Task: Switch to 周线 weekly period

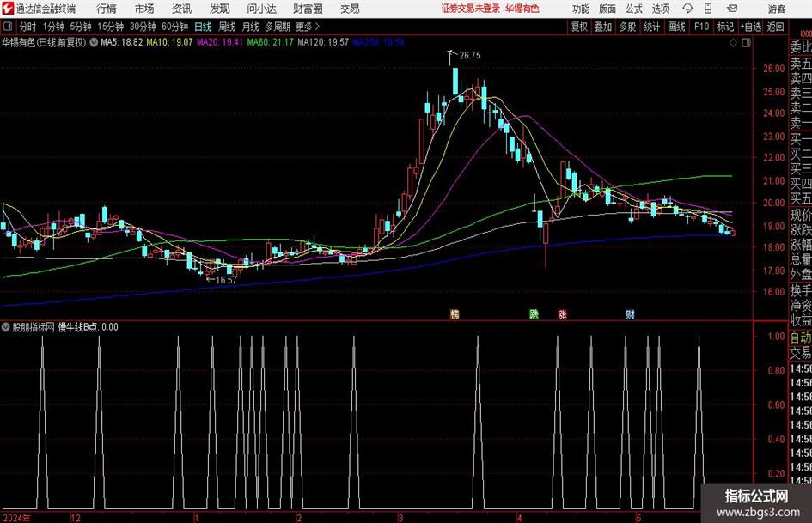Action: [227, 27]
